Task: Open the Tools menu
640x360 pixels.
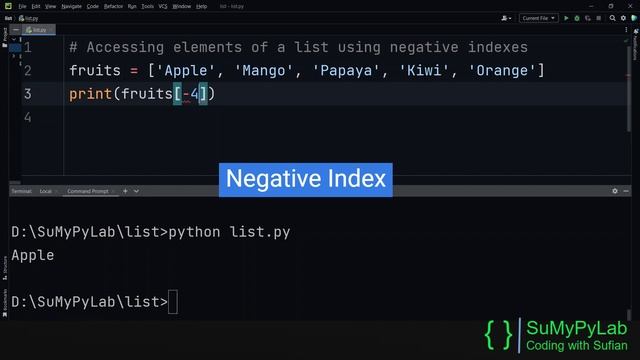Action: pos(147,6)
